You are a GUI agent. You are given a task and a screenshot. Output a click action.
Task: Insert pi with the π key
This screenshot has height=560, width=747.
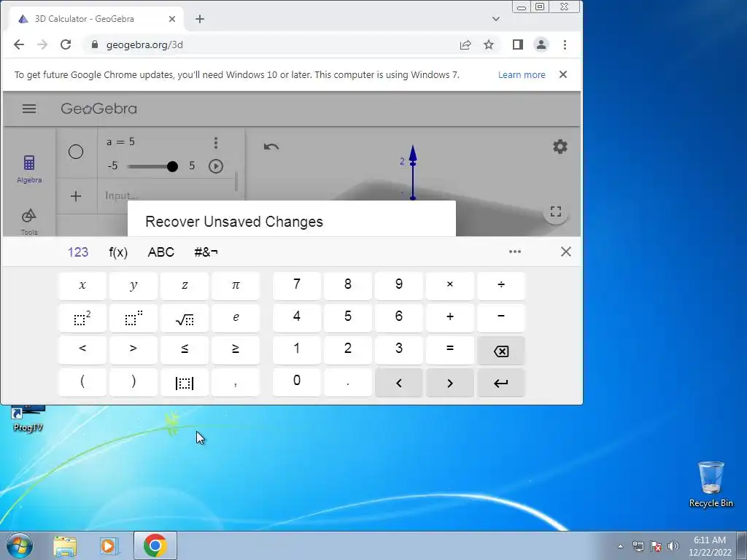pyautogui.click(x=236, y=286)
